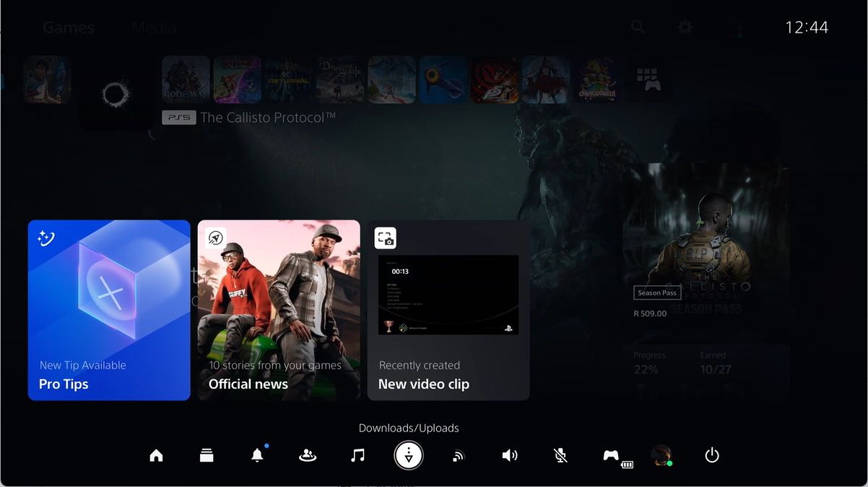Click the Search magnifier icon
The height and width of the screenshot is (487, 868).
(638, 27)
